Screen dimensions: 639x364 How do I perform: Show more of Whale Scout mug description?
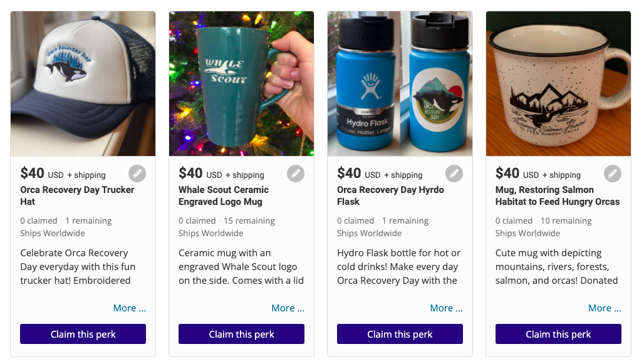[x=288, y=308]
